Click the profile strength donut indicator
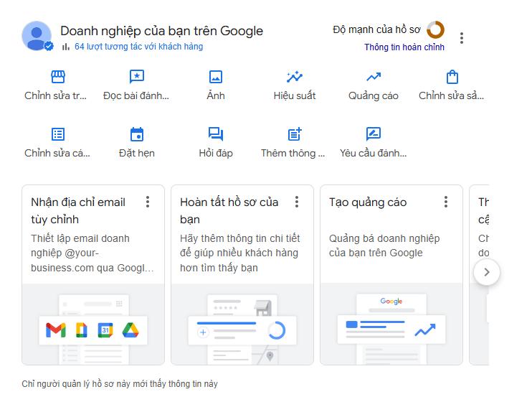 click(x=435, y=30)
